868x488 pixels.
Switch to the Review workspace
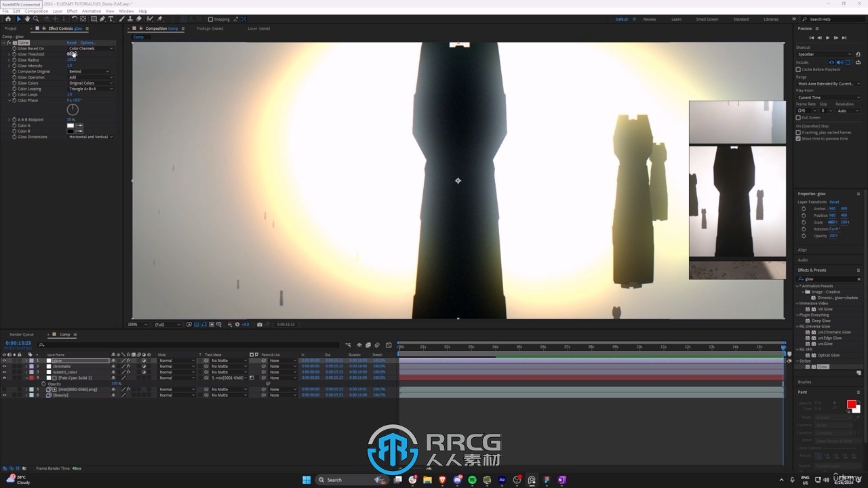coord(650,19)
